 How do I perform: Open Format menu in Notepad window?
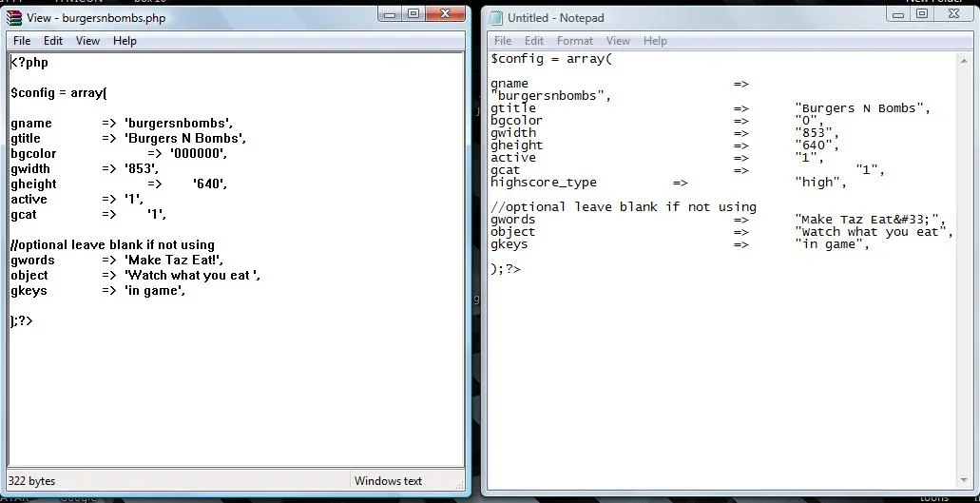[574, 41]
